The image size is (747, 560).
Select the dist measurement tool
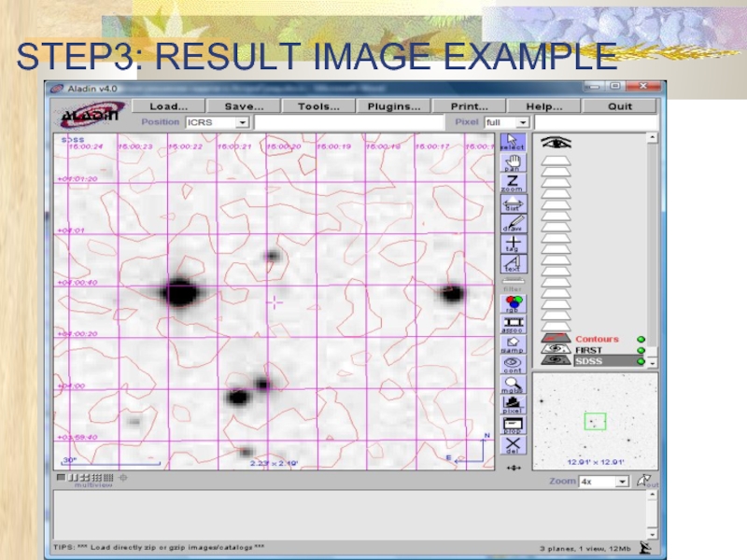513,203
